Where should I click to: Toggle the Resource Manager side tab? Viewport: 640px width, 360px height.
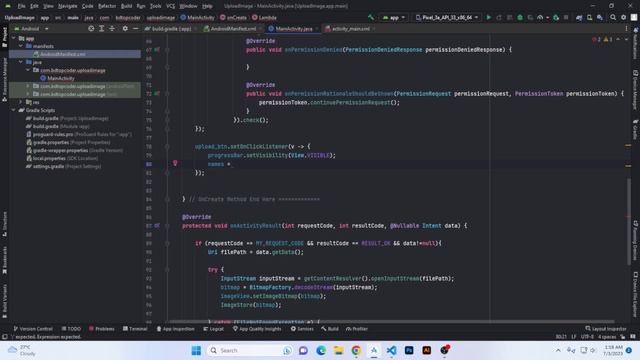4,79
